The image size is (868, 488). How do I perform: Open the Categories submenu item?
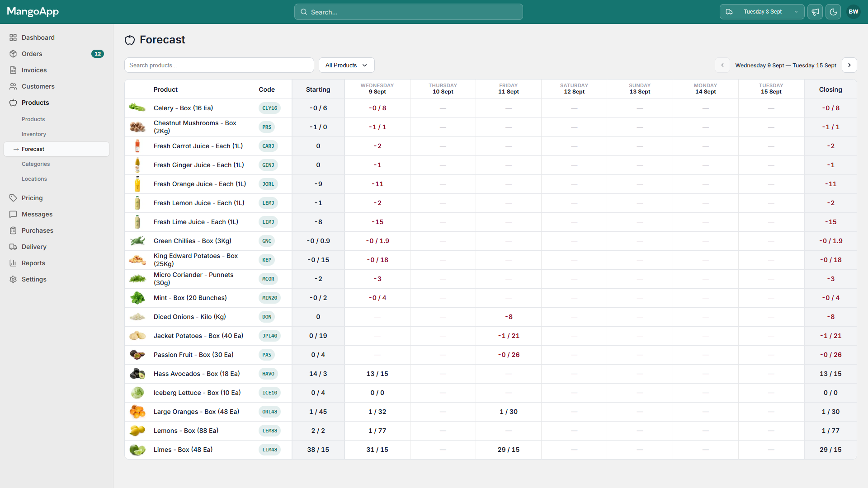(36, 164)
